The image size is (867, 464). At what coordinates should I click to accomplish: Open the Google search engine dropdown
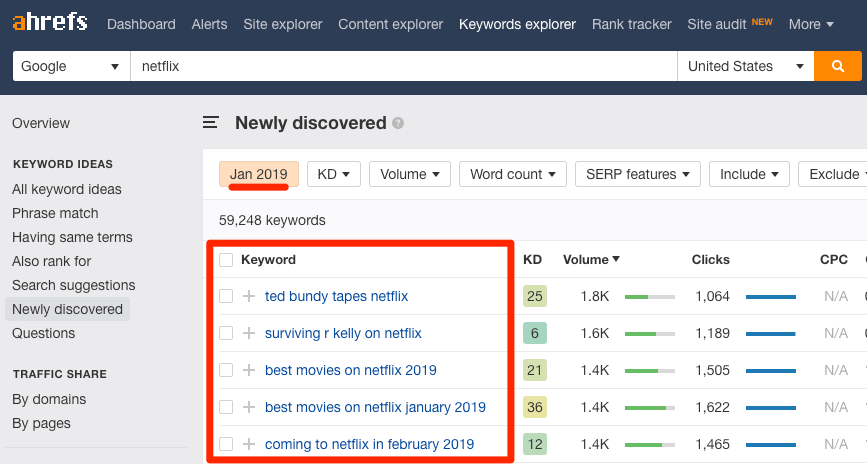[x=71, y=66]
